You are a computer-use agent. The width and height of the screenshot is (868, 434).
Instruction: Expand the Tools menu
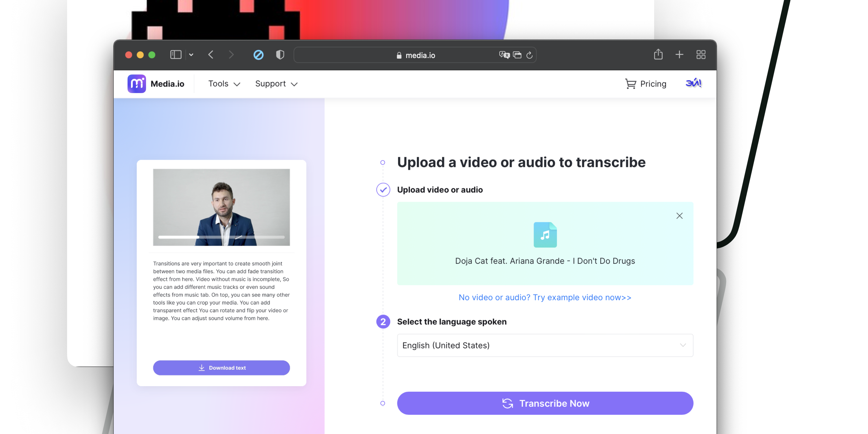224,84
